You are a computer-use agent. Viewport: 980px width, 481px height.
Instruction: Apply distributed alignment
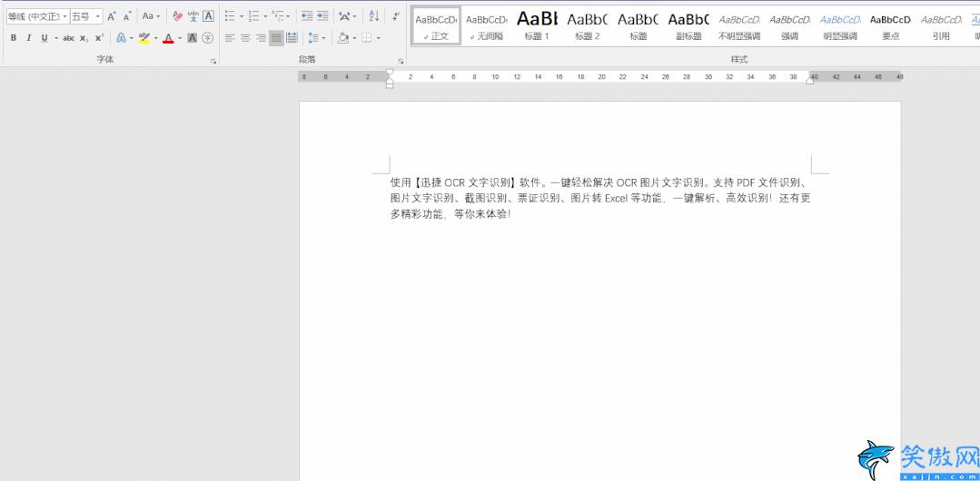292,38
